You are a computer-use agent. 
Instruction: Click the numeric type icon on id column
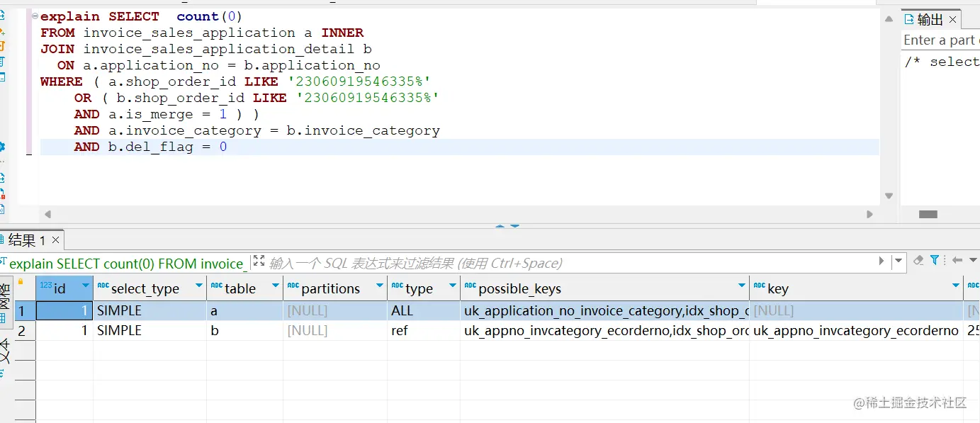[45, 285]
